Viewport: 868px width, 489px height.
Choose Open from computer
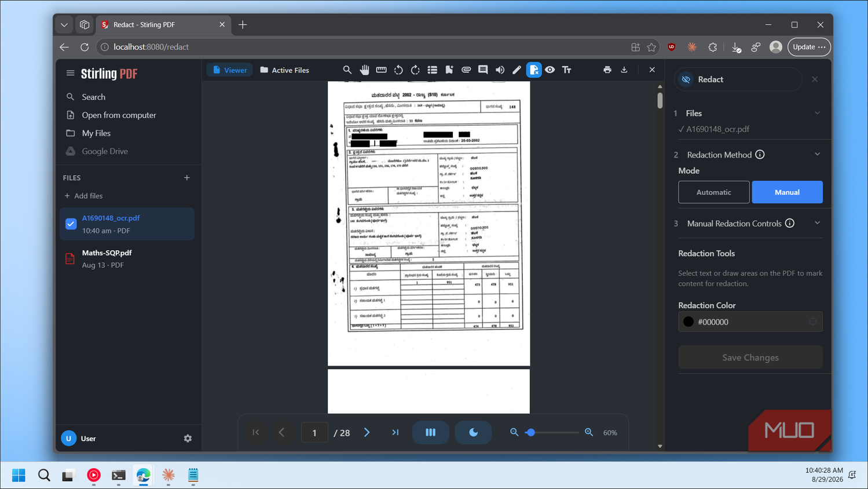tap(119, 115)
